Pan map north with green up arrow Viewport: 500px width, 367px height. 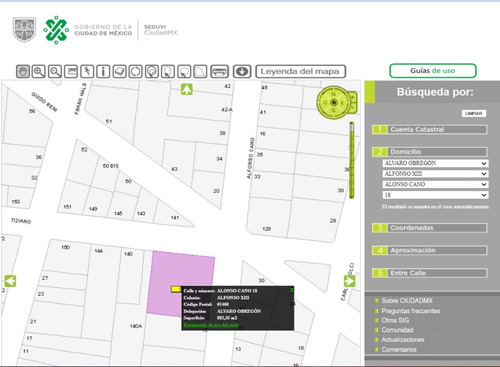(187, 89)
